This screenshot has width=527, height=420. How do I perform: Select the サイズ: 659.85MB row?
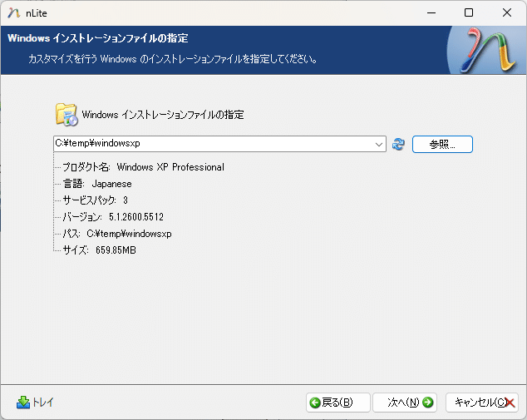(100, 250)
